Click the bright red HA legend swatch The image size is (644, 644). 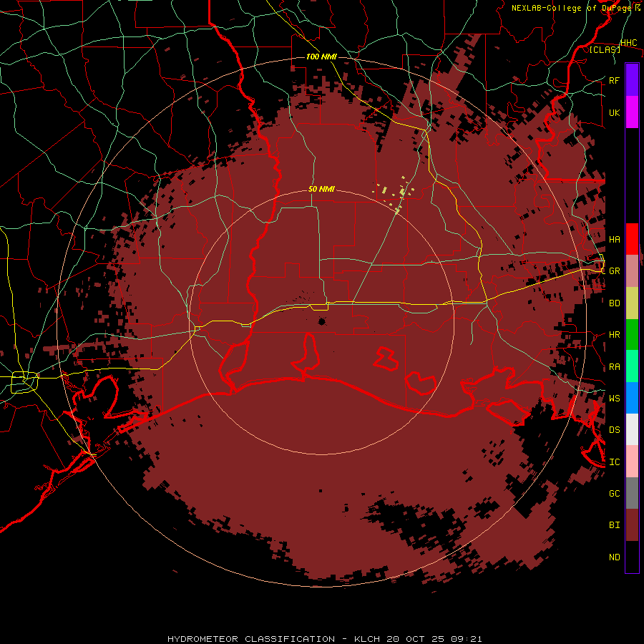point(632,239)
